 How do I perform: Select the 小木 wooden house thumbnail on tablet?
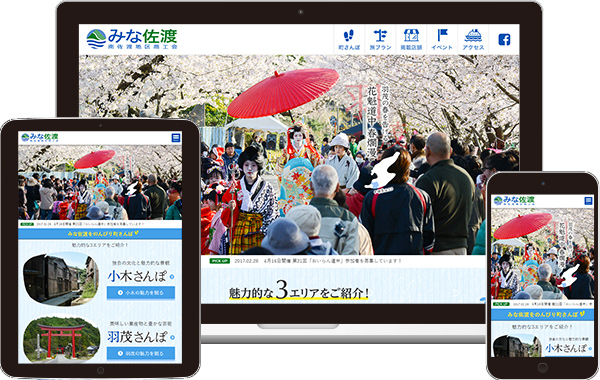point(61,279)
